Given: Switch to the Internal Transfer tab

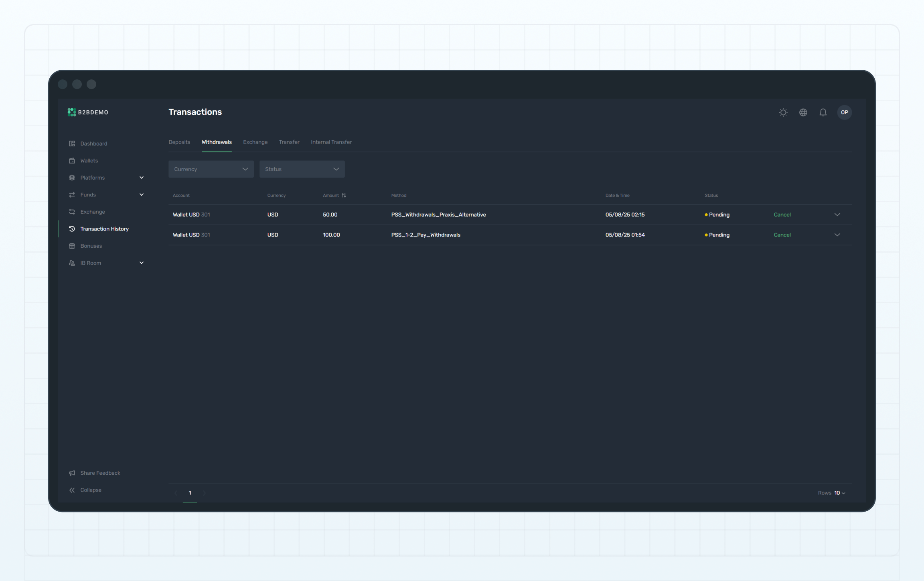Looking at the screenshot, I should click(x=331, y=142).
